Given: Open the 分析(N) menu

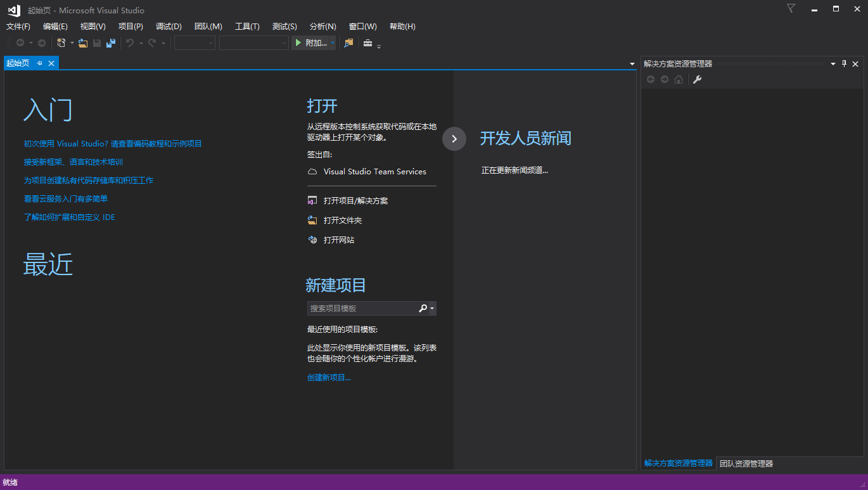Looking at the screenshot, I should 323,26.
